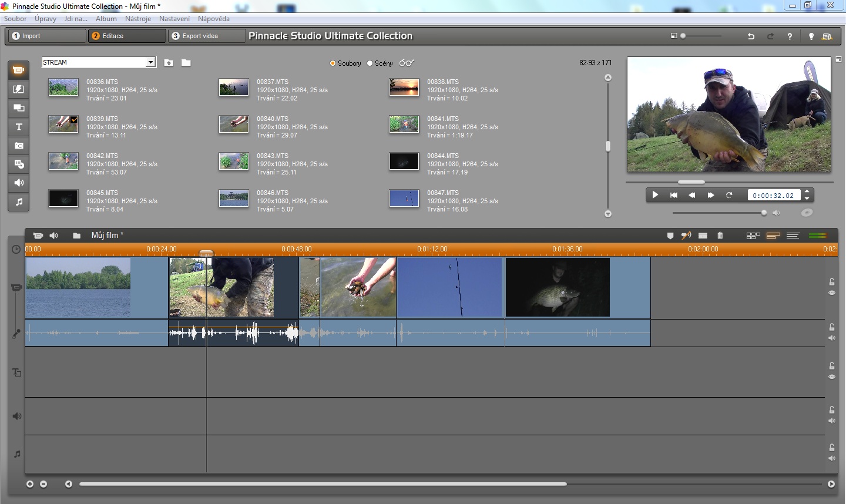Select the Soubory radio button
The height and width of the screenshot is (504, 846).
pos(333,63)
